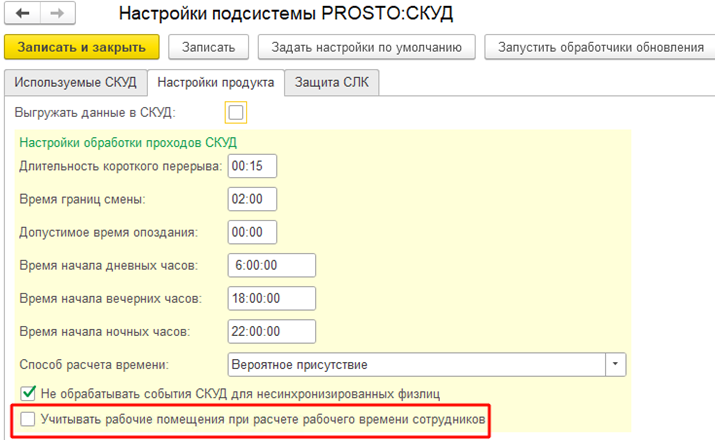
Task: Click the Время начала дневных часов field
Action: pos(271,264)
